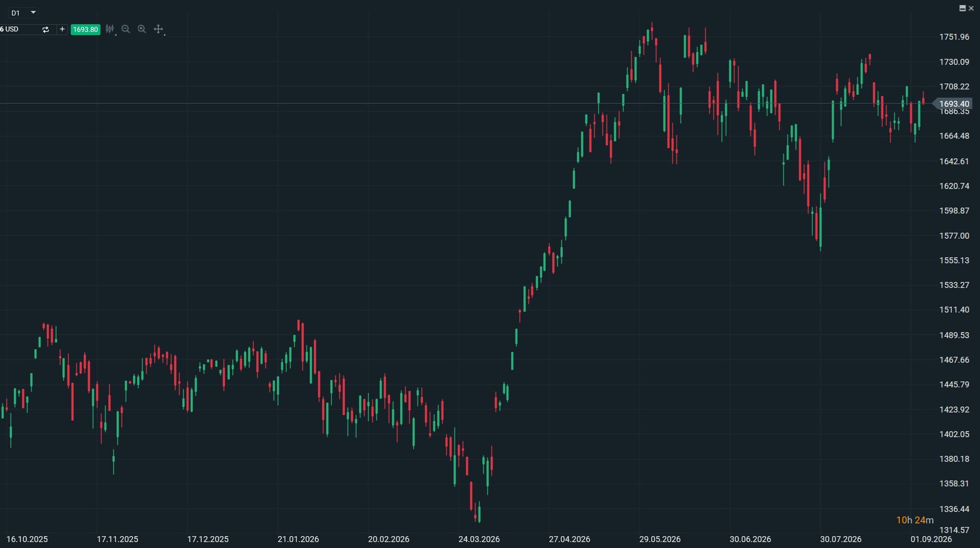Click the 1358.31 price axis label

click(x=954, y=484)
